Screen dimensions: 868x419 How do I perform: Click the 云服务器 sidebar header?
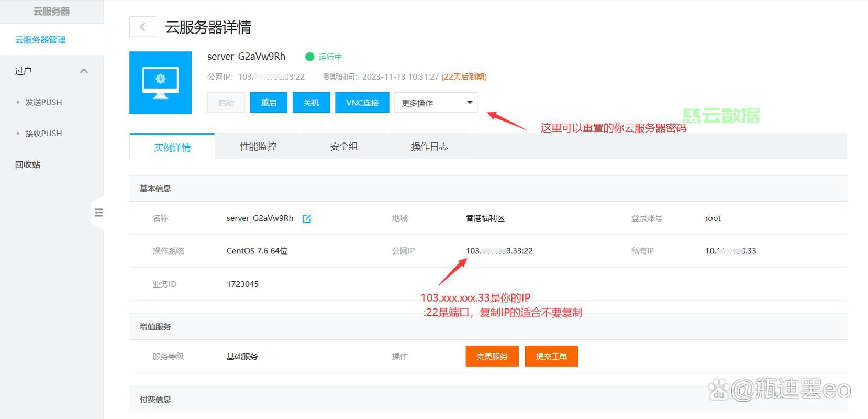51,12
